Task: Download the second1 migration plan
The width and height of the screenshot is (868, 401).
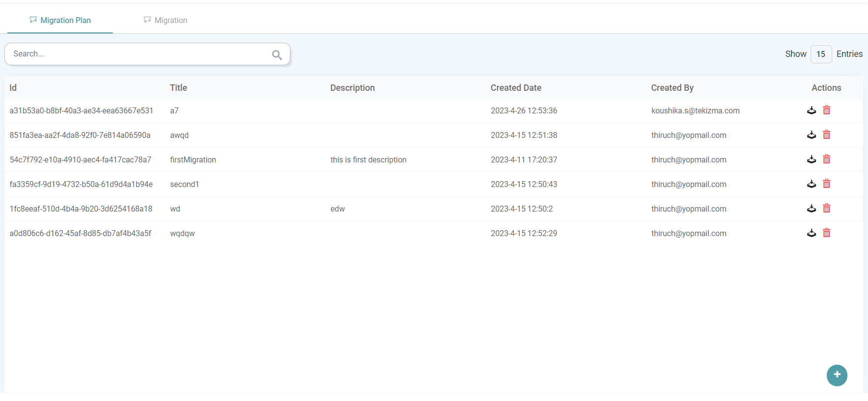Action: (x=811, y=184)
